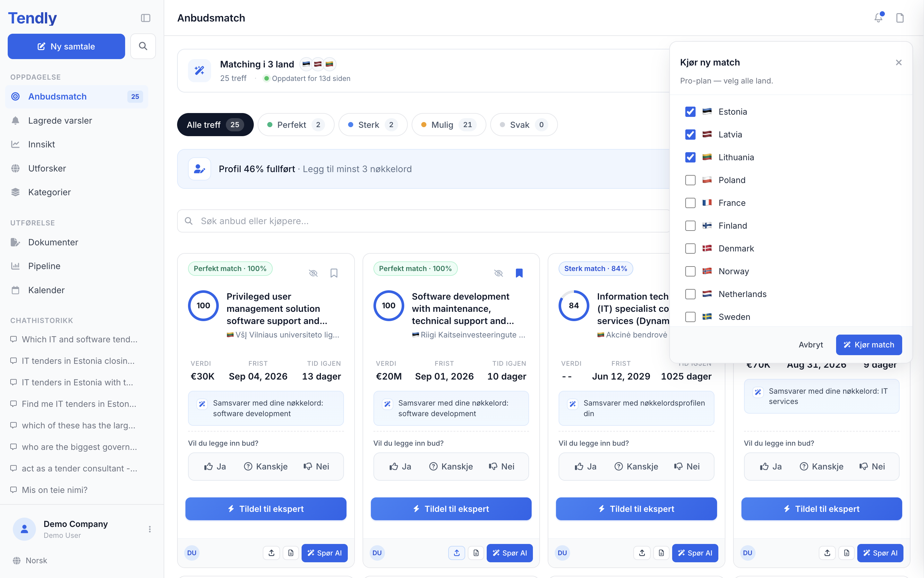
Task: Focus the Søk anbud eller kjøpere field
Action: [424, 221]
